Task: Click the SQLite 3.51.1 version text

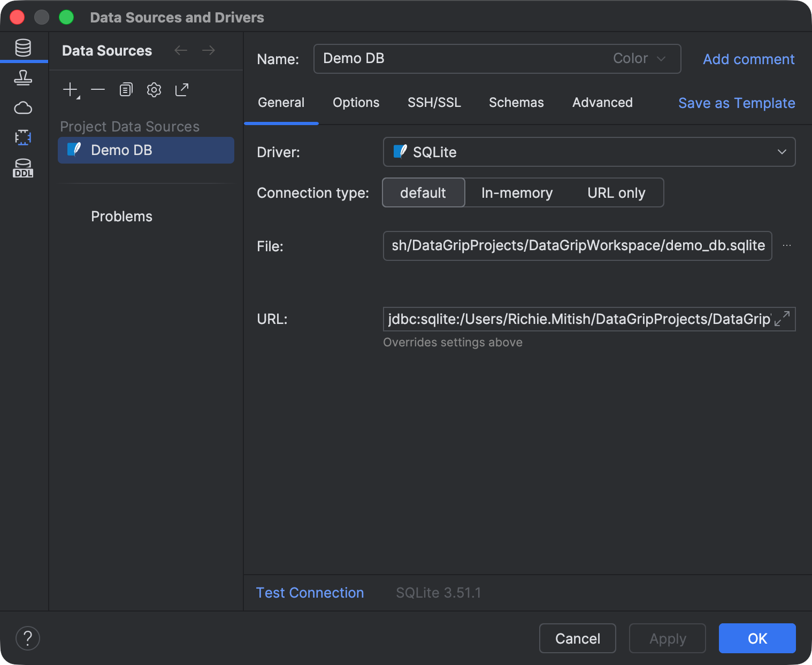Action: coord(438,592)
